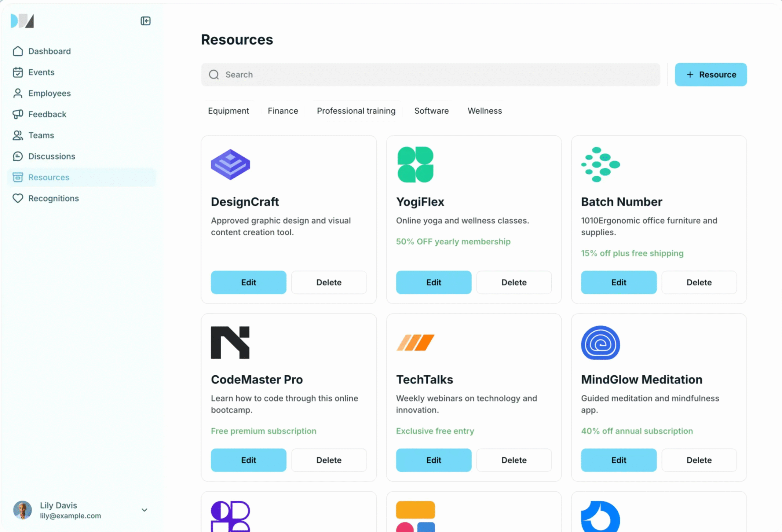Click the Feedback megaphone icon
The height and width of the screenshot is (532, 782).
(18, 114)
